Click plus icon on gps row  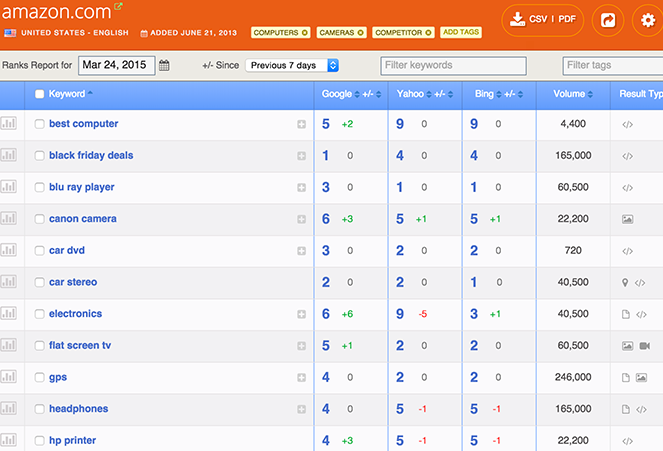(301, 378)
